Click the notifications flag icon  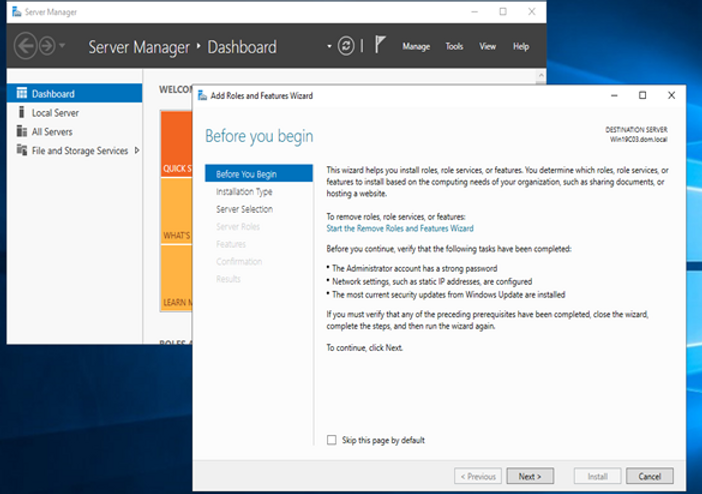click(x=380, y=46)
